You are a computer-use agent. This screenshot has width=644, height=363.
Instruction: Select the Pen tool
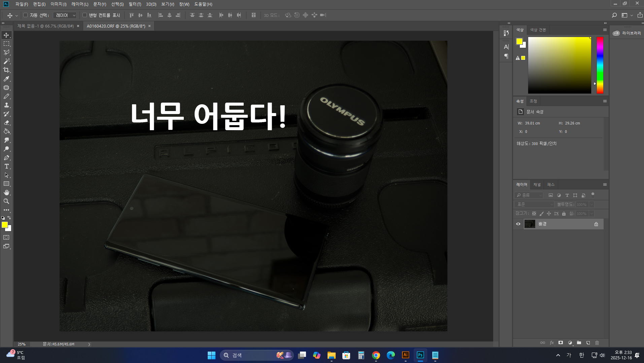pyautogui.click(x=6, y=157)
